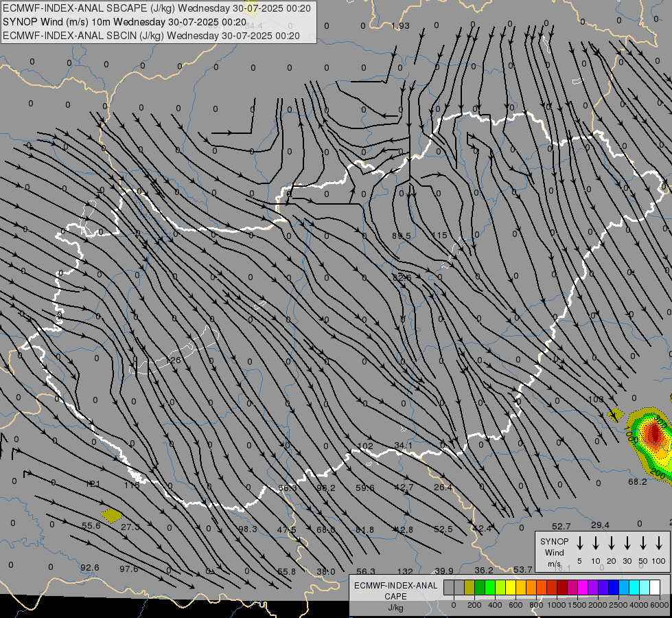Click the map value 116
This screenshot has width=672, height=618.
[132, 485]
